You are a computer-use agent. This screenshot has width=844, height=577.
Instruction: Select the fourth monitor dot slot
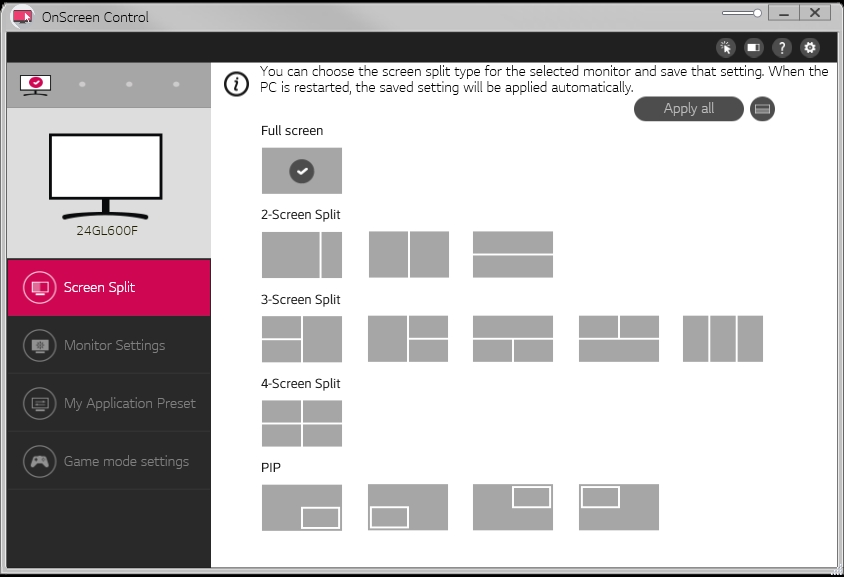(176, 85)
